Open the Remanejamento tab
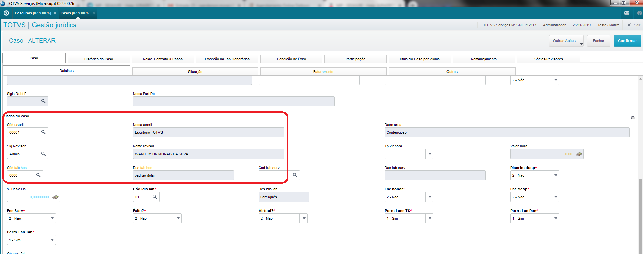644x258 pixels. [484, 59]
